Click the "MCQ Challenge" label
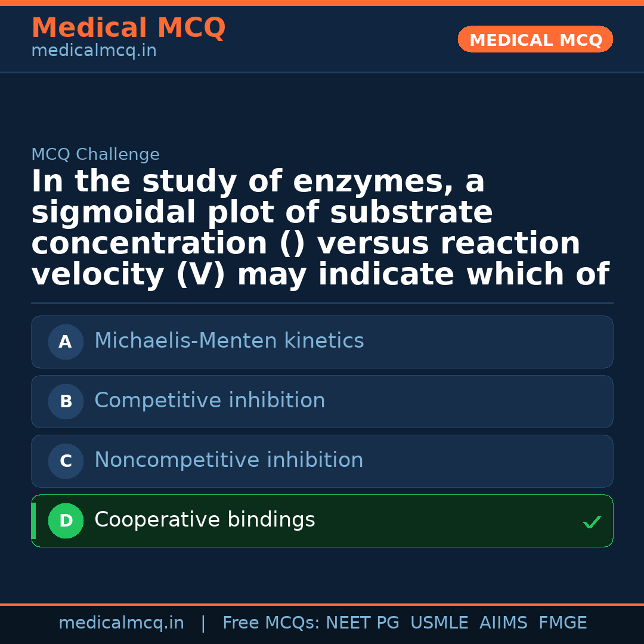This screenshot has height=644, width=644. coord(95,154)
